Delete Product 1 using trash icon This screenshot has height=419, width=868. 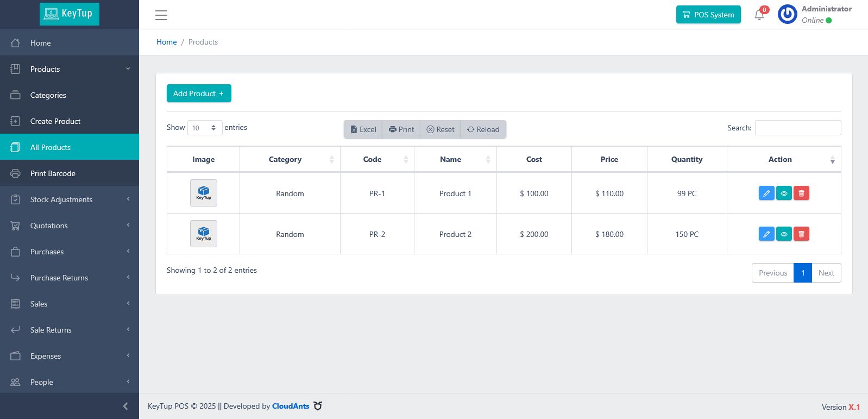801,193
